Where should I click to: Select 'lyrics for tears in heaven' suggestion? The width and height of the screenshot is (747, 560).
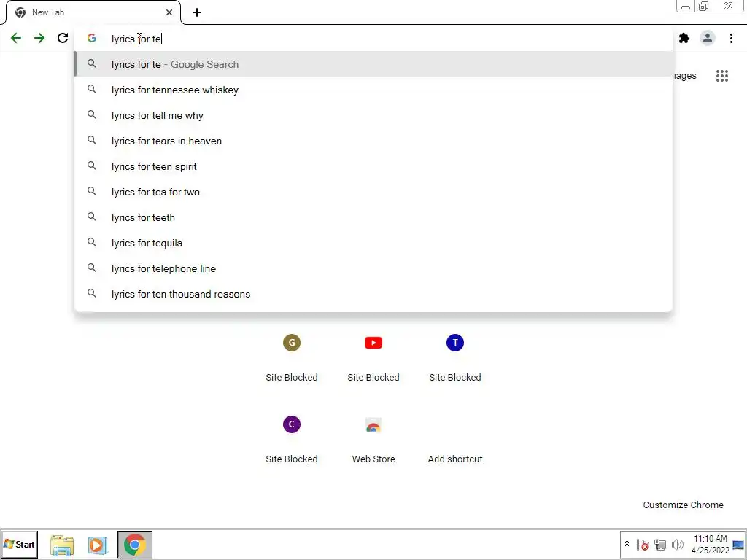click(373, 141)
